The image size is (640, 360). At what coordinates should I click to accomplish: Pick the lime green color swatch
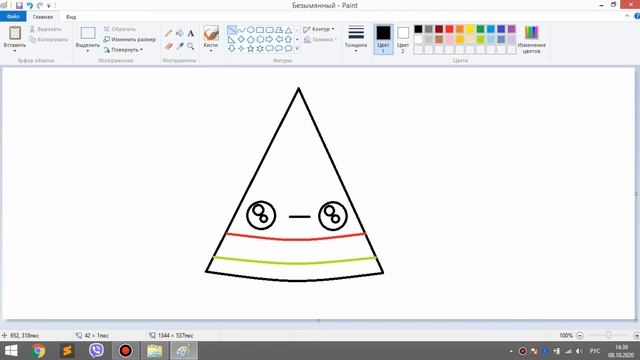click(480, 40)
